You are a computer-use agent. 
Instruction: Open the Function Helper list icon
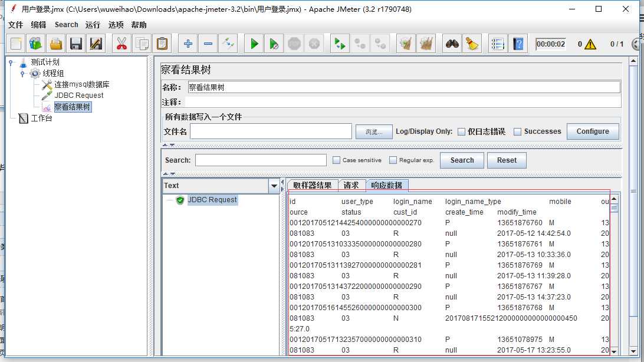coord(498,44)
